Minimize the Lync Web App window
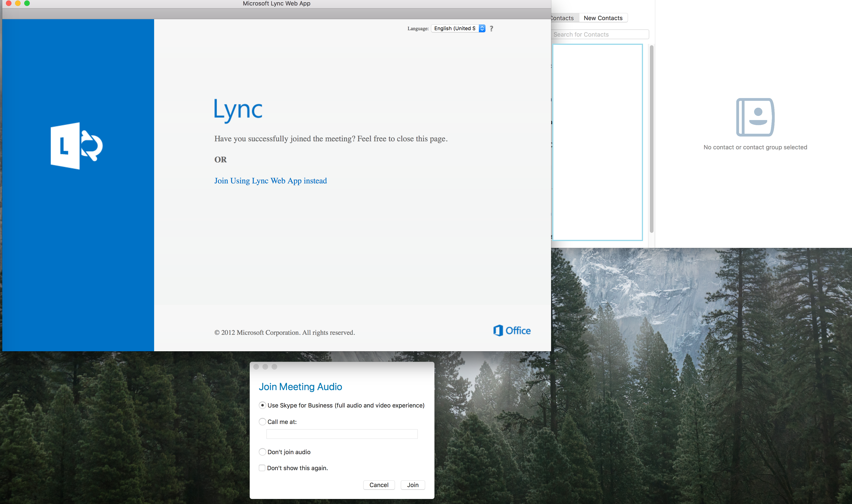 [x=18, y=3]
